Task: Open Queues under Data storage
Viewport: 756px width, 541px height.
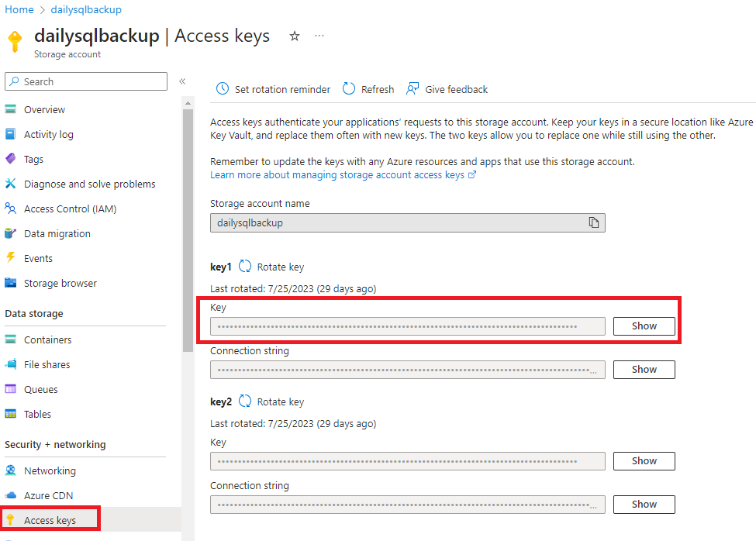Action: click(41, 389)
